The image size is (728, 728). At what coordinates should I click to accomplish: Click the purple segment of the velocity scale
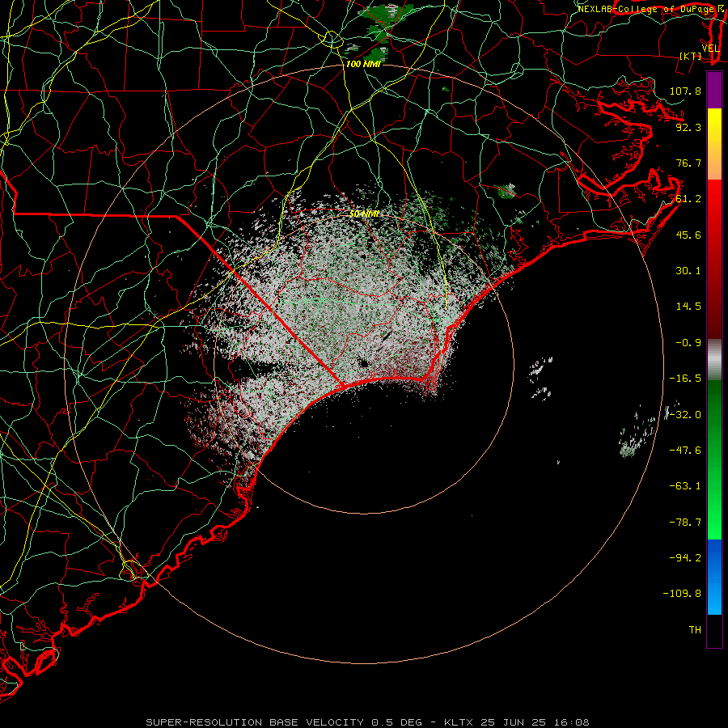[714, 91]
